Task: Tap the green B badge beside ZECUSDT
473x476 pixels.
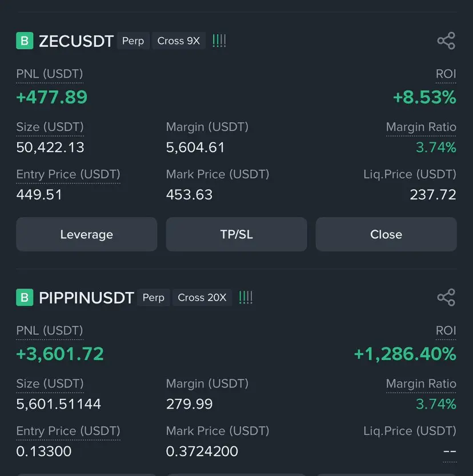Action: coord(25,41)
